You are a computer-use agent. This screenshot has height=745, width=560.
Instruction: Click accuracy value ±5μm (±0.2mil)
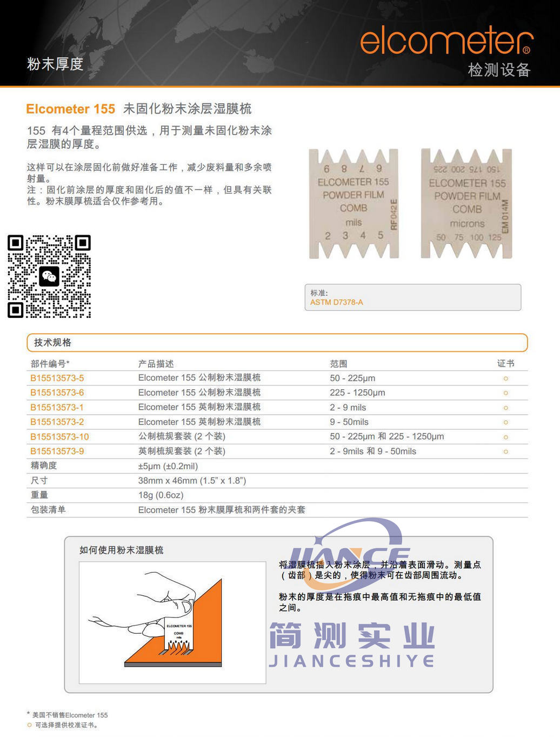(x=168, y=466)
